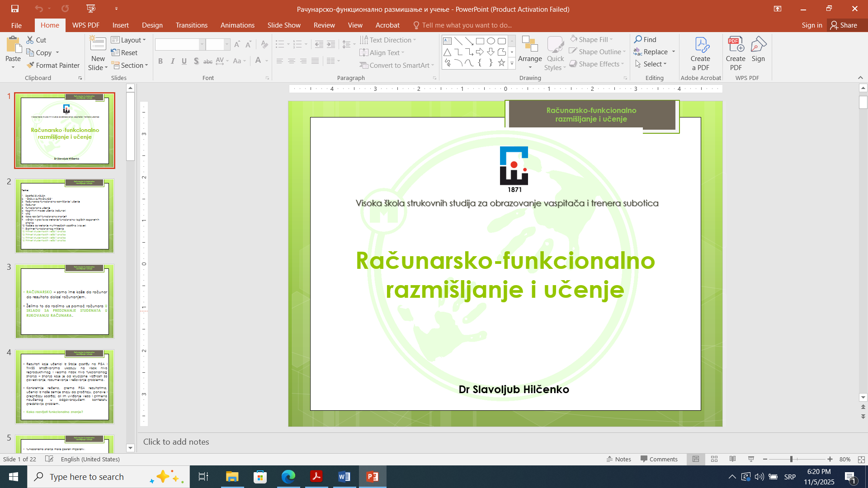Toggle the Notes pane
The height and width of the screenshot is (488, 868).
coord(618,459)
